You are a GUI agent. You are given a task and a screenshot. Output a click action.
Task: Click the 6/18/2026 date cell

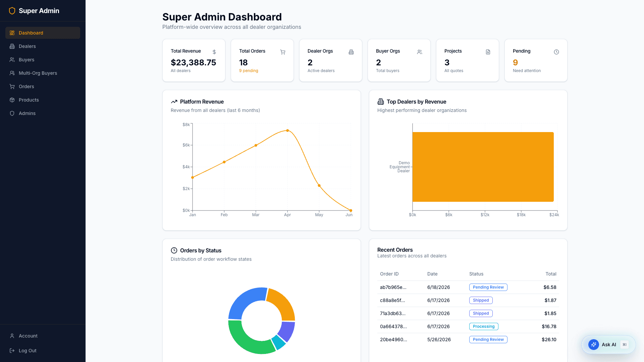pos(439,287)
